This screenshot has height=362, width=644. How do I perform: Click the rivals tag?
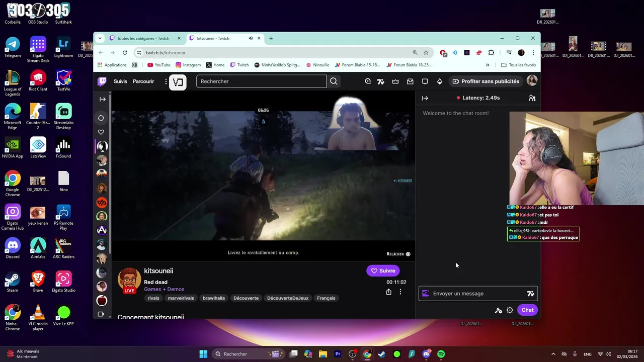[153, 298]
